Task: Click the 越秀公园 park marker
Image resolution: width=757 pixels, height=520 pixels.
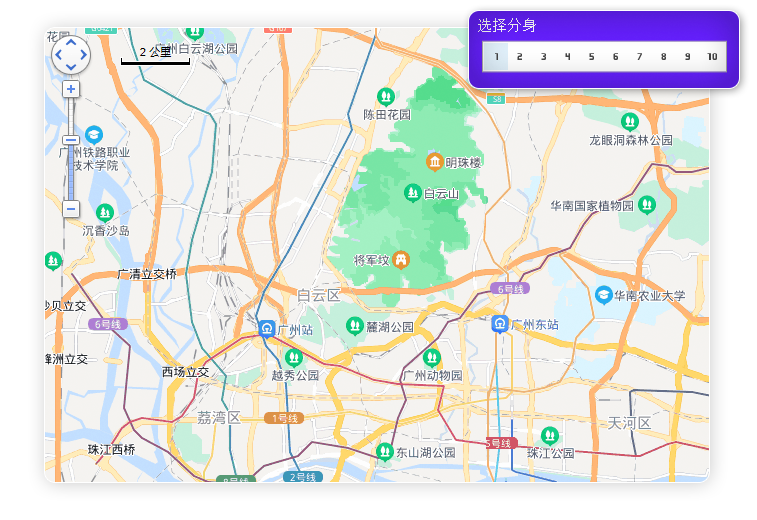Action: (x=294, y=358)
